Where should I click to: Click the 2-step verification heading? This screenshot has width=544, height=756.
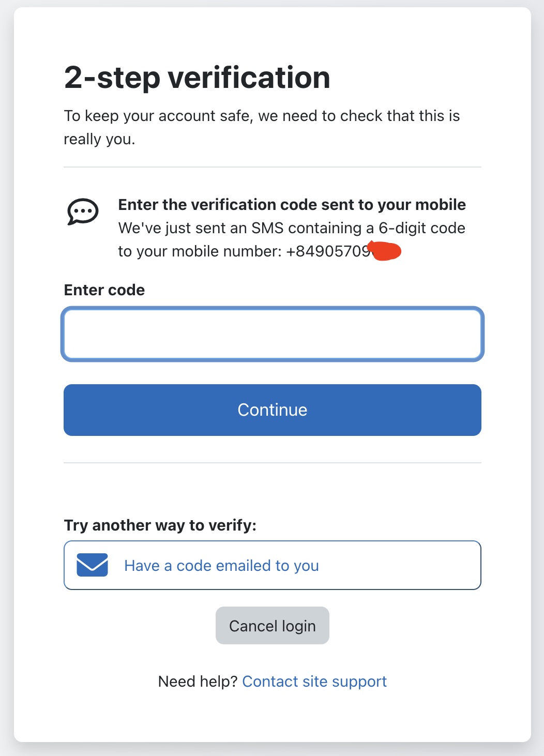tap(197, 78)
